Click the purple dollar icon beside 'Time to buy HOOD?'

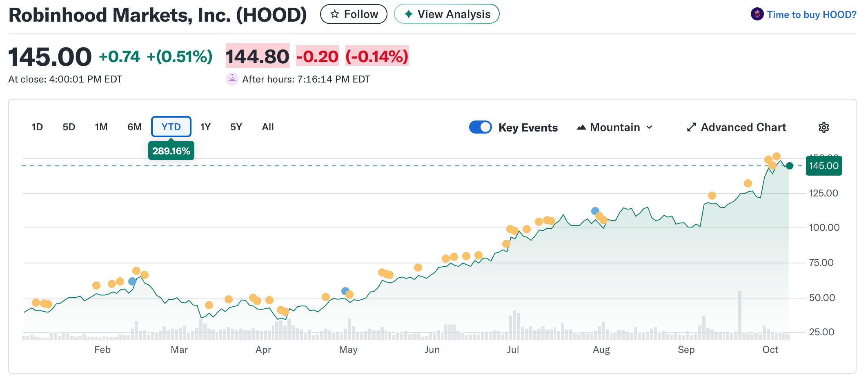pos(757,14)
